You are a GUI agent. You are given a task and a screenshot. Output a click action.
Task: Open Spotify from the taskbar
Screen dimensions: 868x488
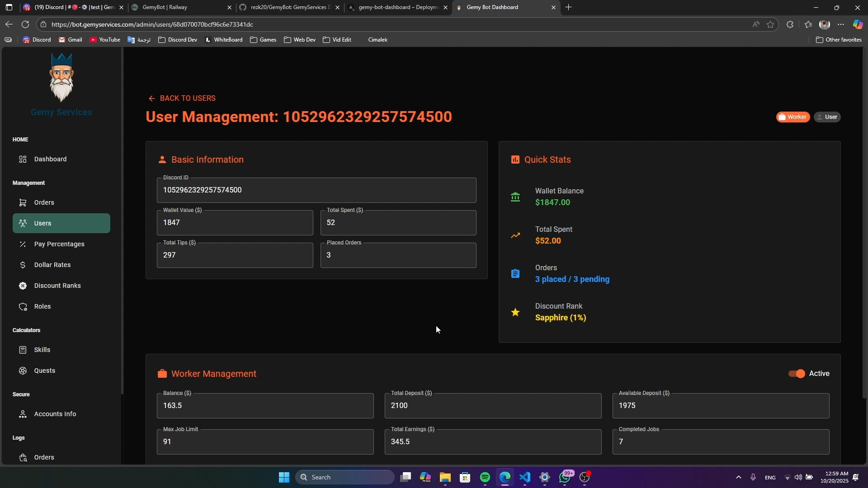point(485,477)
